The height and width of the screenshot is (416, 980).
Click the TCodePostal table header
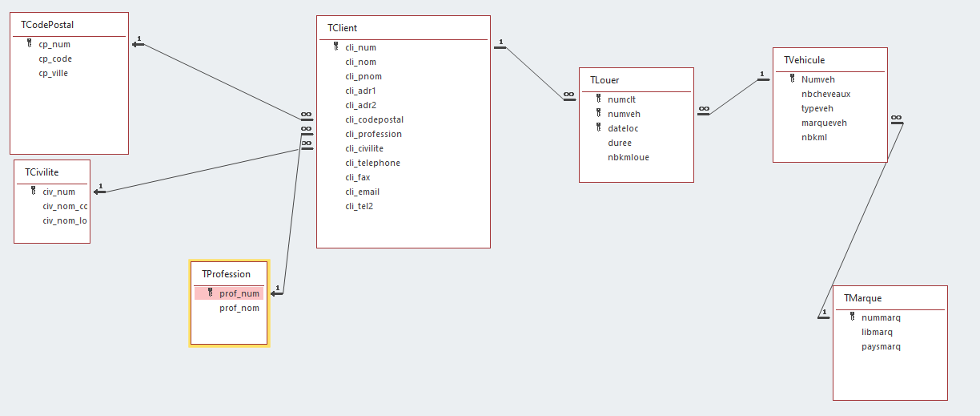coord(69,25)
